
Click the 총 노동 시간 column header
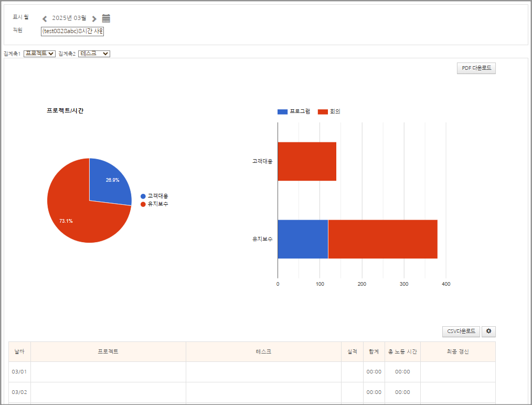point(402,351)
